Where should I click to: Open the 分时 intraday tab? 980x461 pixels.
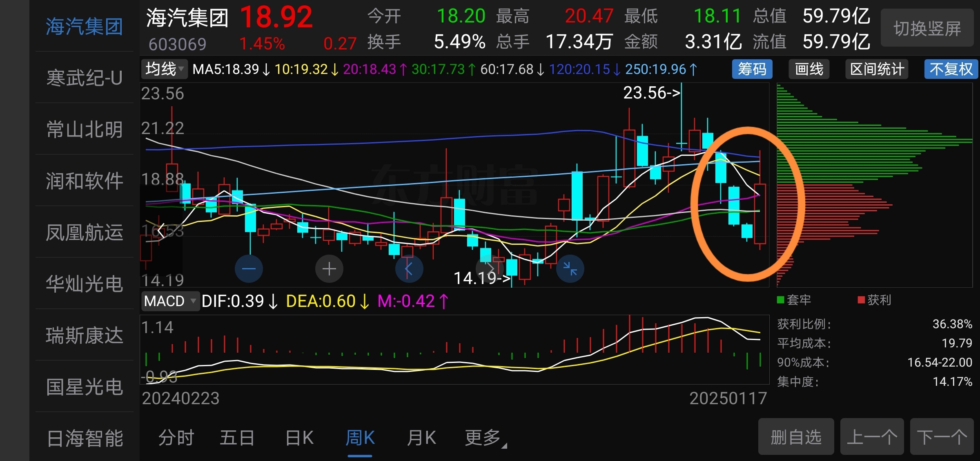pos(176,438)
